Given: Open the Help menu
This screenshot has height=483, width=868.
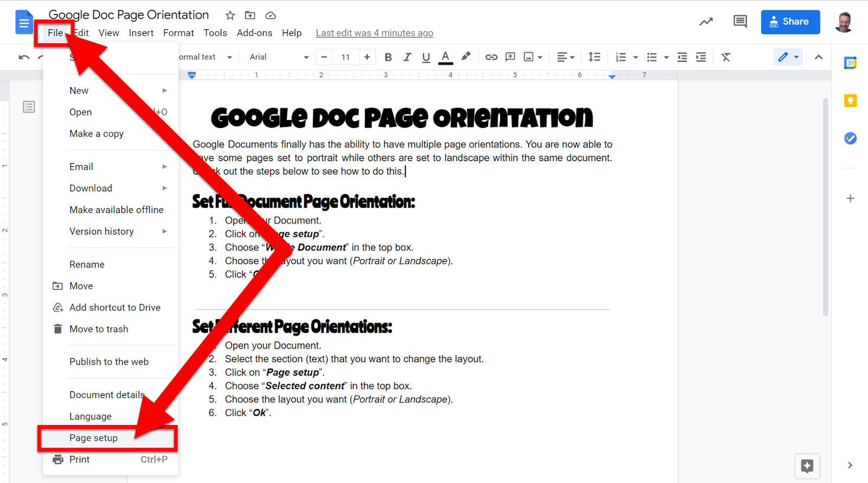Looking at the screenshot, I should point(292,33).
